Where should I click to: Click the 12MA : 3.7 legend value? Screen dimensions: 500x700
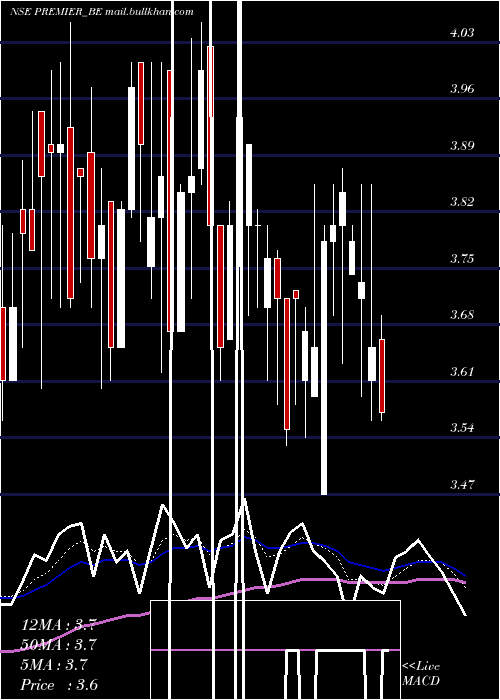(58, 625)
